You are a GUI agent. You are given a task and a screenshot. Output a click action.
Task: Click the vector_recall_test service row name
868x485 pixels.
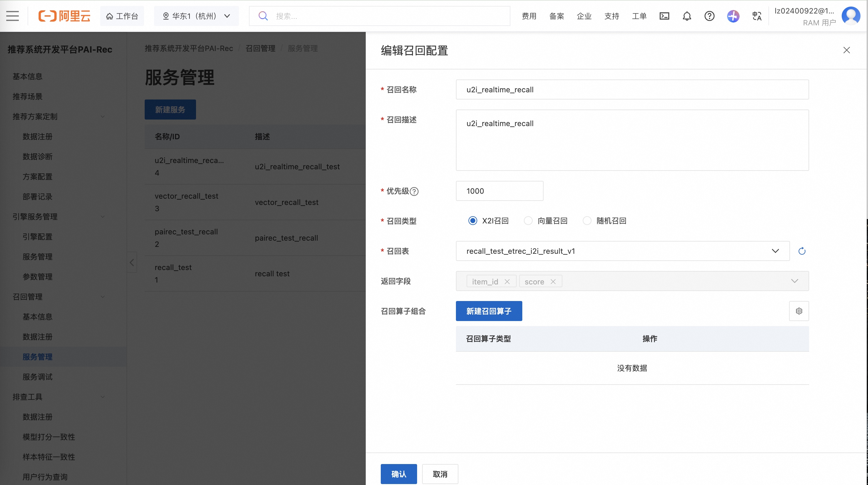186,196
